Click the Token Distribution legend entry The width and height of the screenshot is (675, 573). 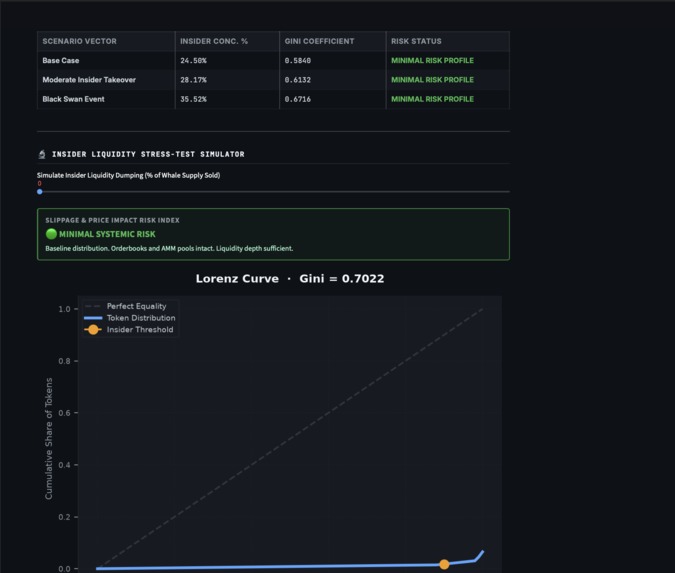click(x=130, y=318)
